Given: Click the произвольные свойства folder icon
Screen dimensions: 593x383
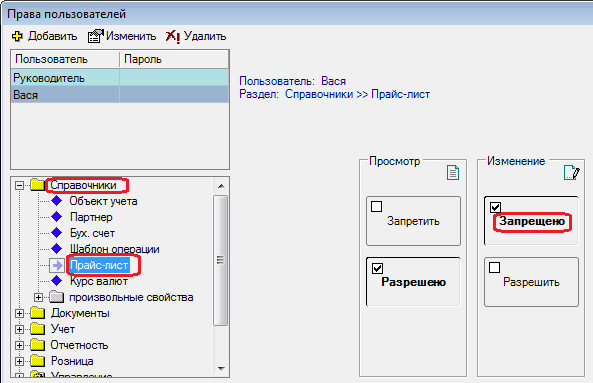Looking at the screenshot, I should [x=56, y=297].
